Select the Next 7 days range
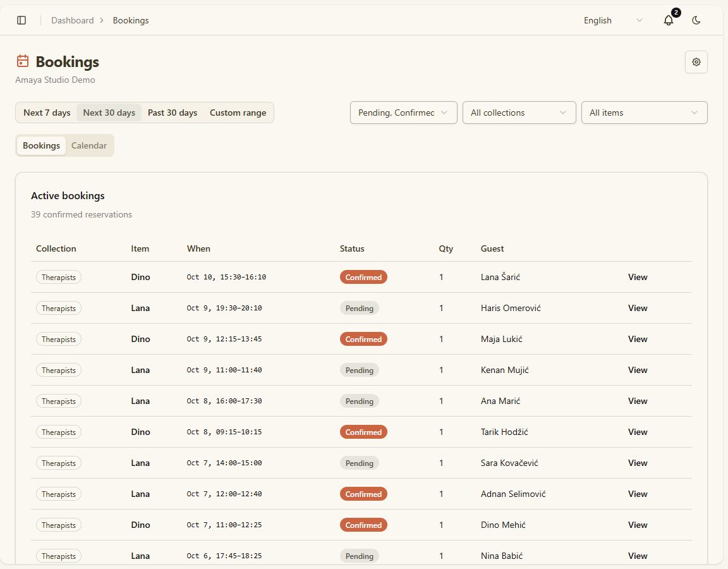 click(47, 113)
